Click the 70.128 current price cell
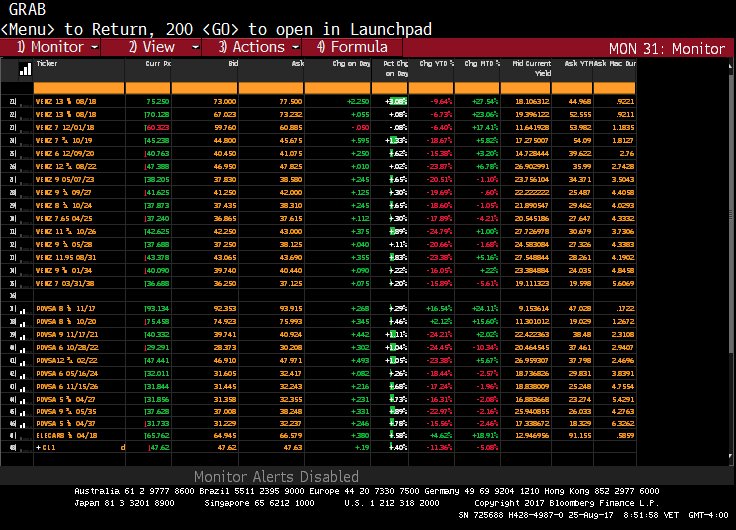The width and height of the screenshot is (736, 530). pos(157,115)
